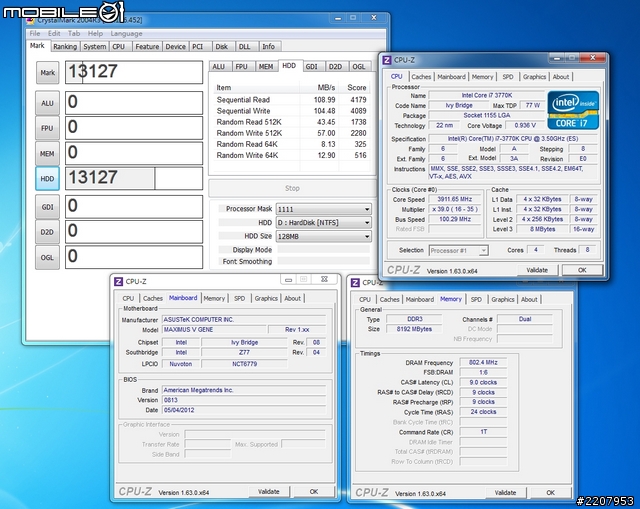Select the Sequential Read result row
This screenshot has height=509, width=640.
pyautogui.click(x=291, y=100)
